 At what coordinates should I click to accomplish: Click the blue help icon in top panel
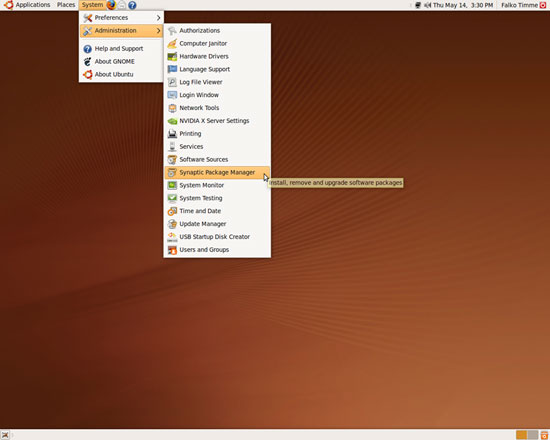pyautogui.click(x=132, y=5)
